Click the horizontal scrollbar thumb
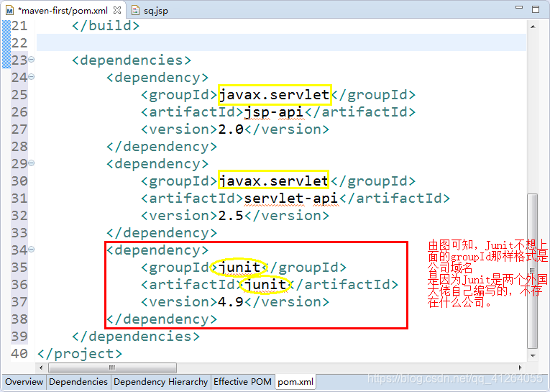550x392 pixels. [112, 368]
